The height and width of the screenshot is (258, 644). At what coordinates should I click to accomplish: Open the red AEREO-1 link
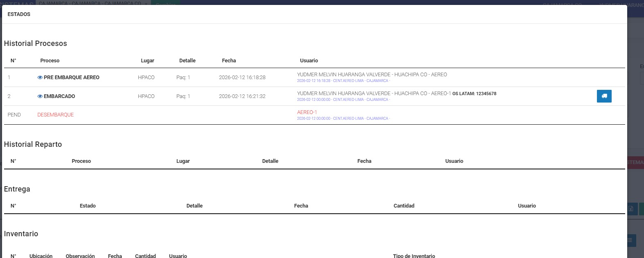click(x=307, y=112)
